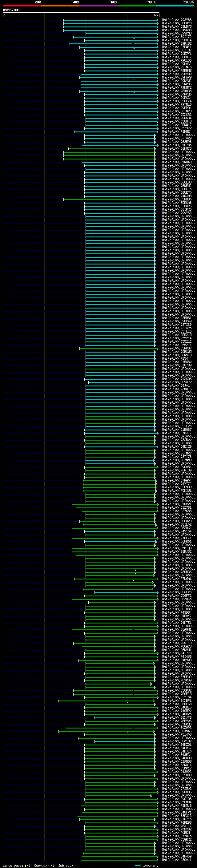
Task: Select the query label AV567041
Action: coord(11,10)
